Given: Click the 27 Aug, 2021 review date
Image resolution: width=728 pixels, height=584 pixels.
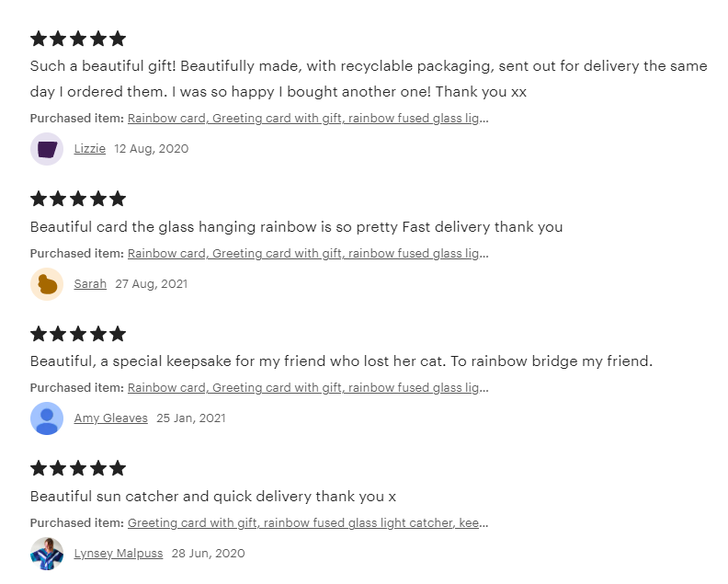Looking at the screenshot, I should [151, 284].
